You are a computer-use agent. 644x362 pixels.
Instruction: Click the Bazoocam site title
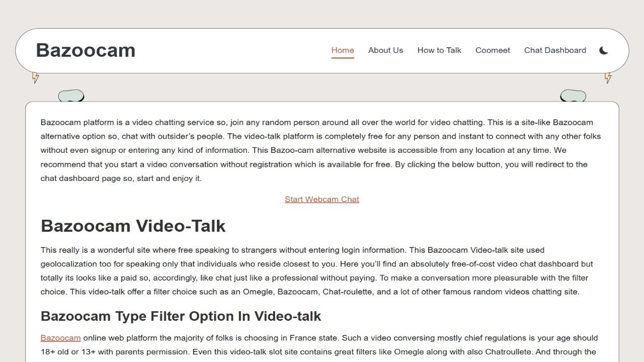[x=86, y=50]
